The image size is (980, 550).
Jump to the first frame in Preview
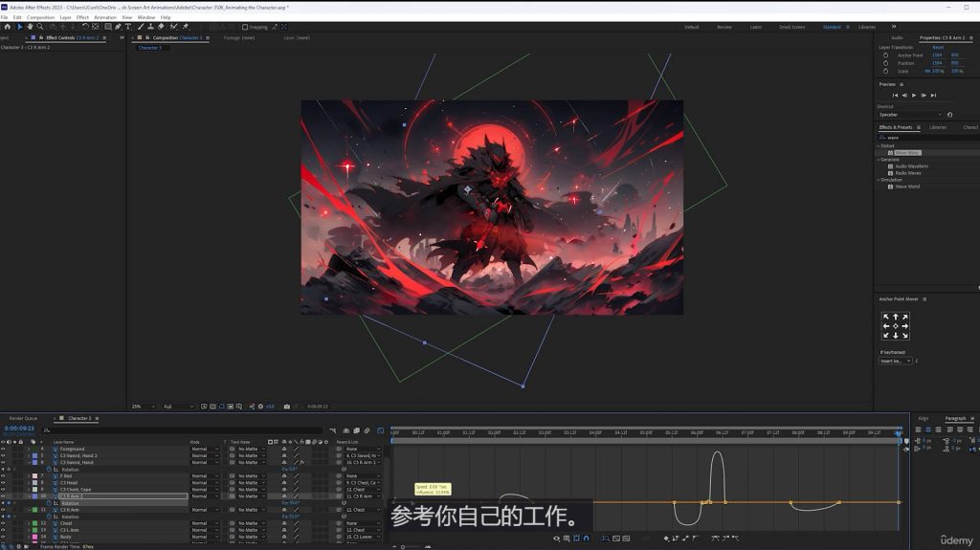[895, 95]
